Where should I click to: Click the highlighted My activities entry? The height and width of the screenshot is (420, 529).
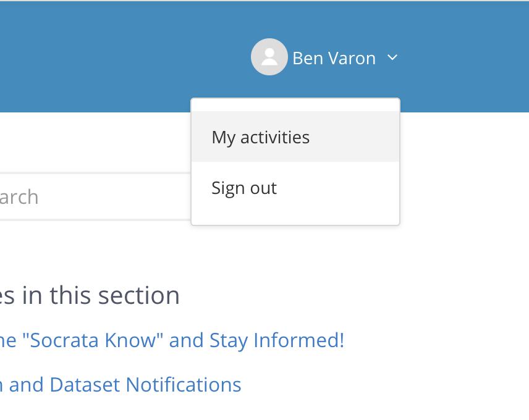(295, 136)
